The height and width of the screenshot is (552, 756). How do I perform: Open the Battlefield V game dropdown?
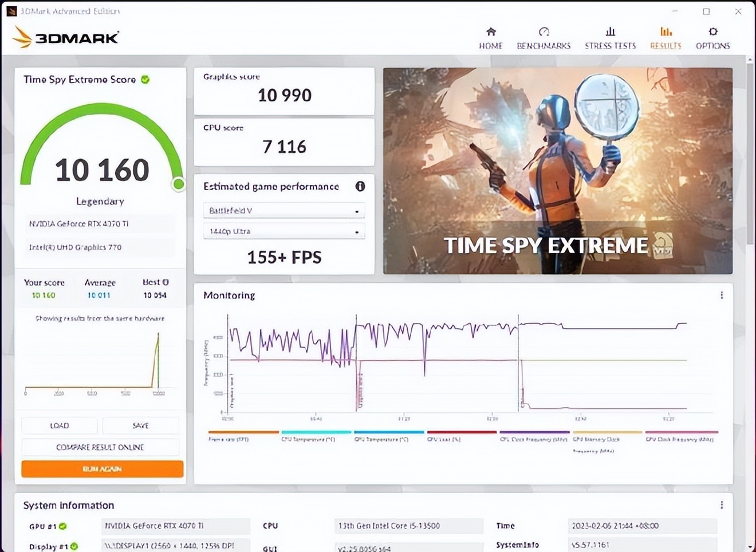pyautogui.click(x=284, y=211)
